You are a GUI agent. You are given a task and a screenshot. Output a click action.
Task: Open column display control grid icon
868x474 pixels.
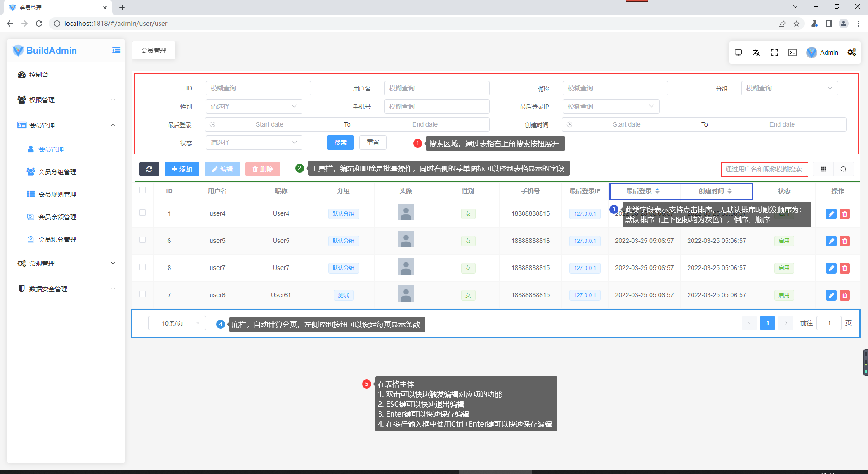[823, 169]
